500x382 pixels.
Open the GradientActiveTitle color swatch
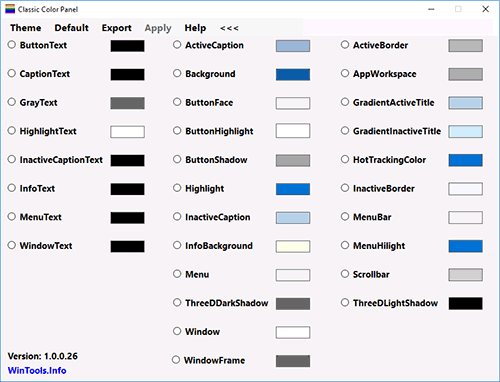465,103
